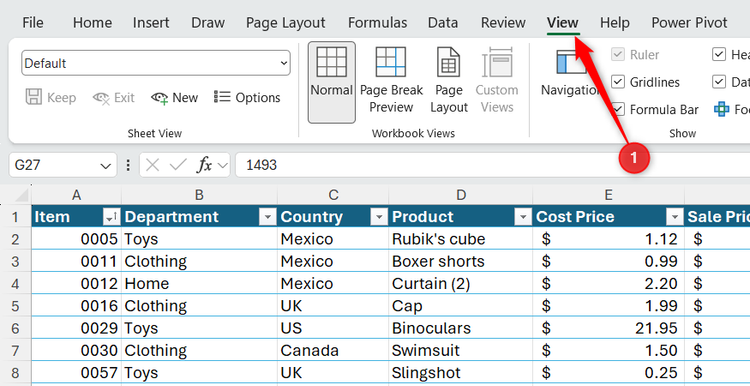Click cell containing Rubik's cube
Image resolution: width=750 pixels, height=386 pixels.
(x=461, y=239)
